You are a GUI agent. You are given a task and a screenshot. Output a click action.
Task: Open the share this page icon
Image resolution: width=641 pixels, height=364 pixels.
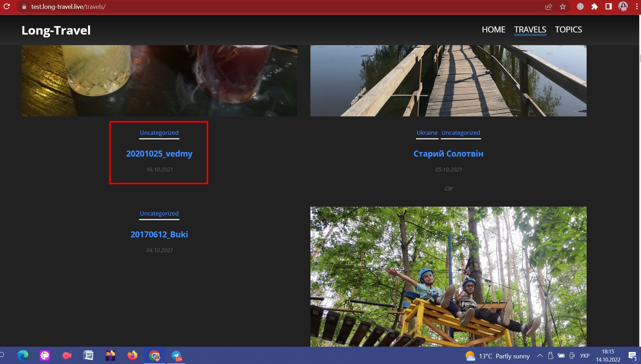(548, 6)
